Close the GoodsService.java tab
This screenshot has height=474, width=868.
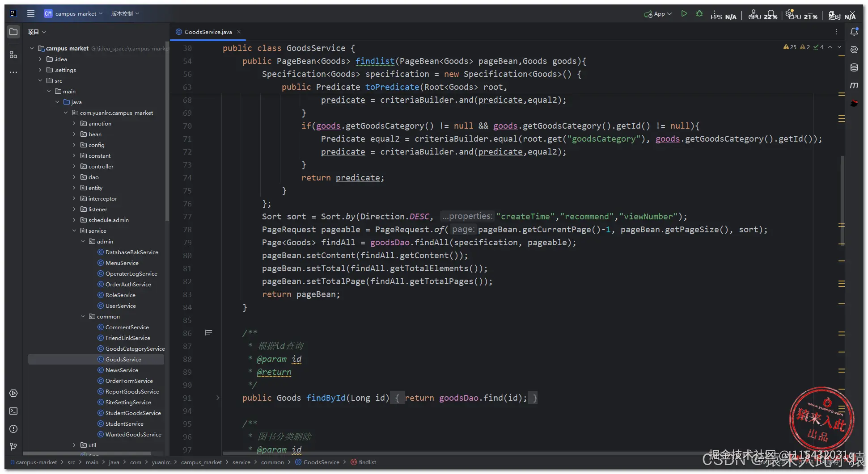tap(239, 32)
